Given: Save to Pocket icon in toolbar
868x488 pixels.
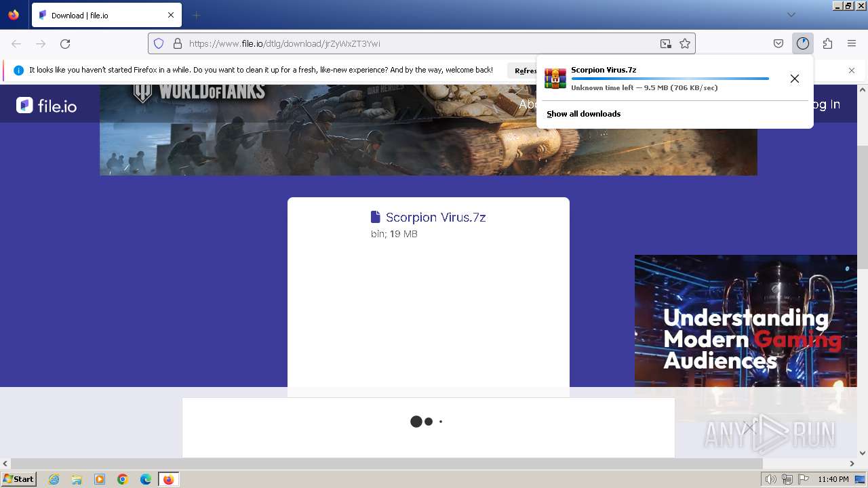Looking at the screenshot, I should [778, 43].
